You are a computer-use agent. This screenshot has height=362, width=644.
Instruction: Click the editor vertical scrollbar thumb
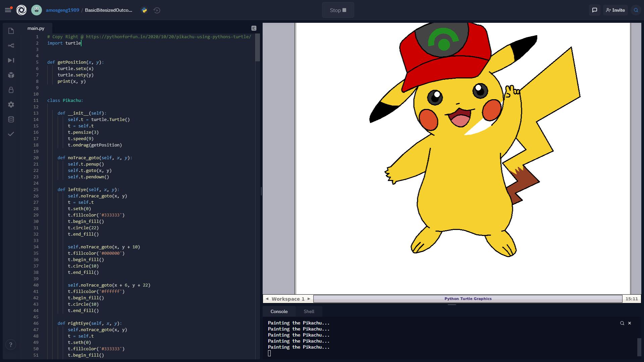258,47
